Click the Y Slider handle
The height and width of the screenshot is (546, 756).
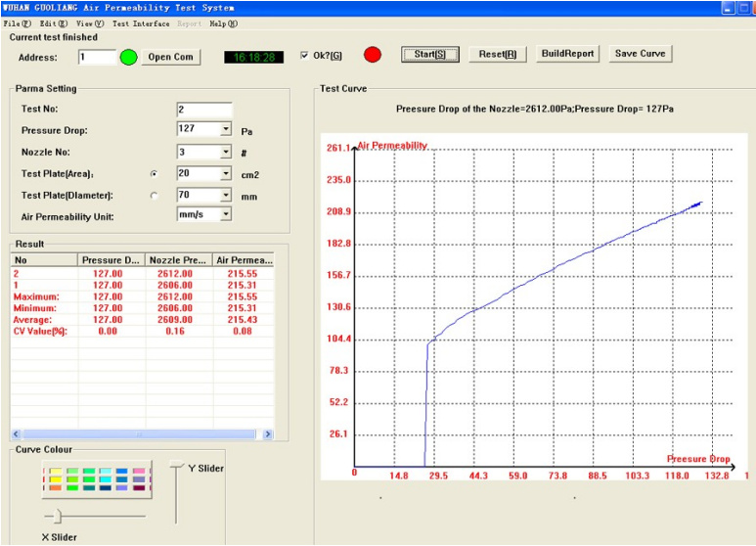177,465
